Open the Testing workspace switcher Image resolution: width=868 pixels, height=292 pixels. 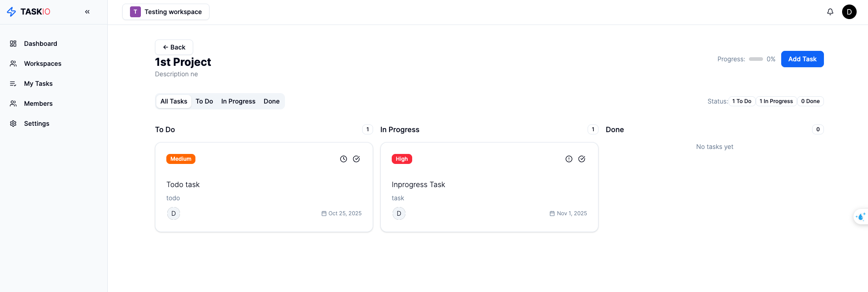[x=166, y=12]
